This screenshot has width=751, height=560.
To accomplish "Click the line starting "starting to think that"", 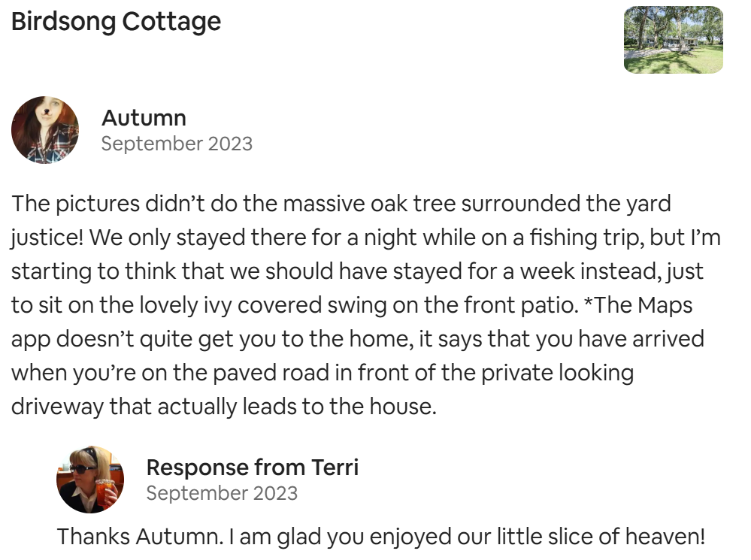I will pos(357,271).
